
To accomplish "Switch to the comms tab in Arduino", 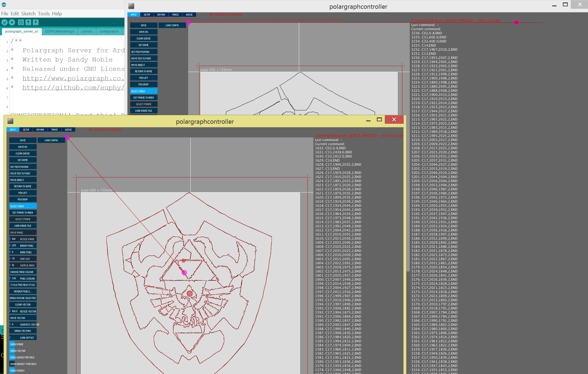I will click(87, 31).
